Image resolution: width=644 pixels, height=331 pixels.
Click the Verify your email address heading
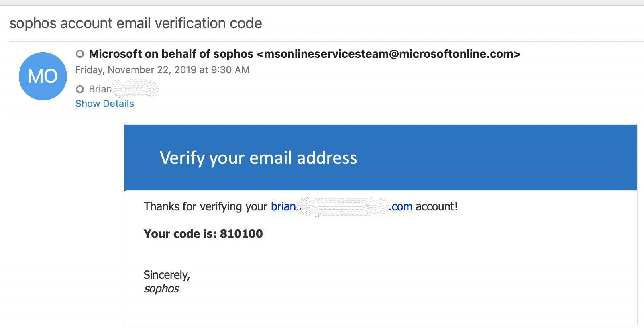[x=258, y=158]
